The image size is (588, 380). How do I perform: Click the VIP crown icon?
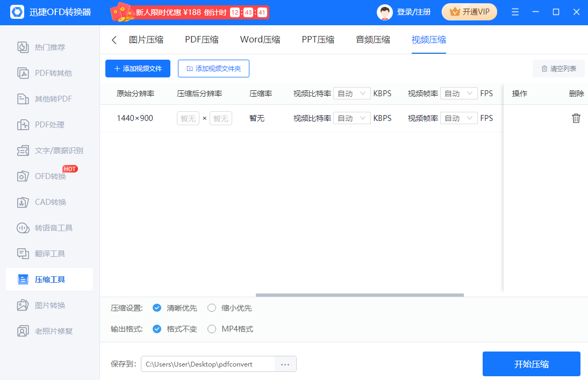click(x=455, y=12)
